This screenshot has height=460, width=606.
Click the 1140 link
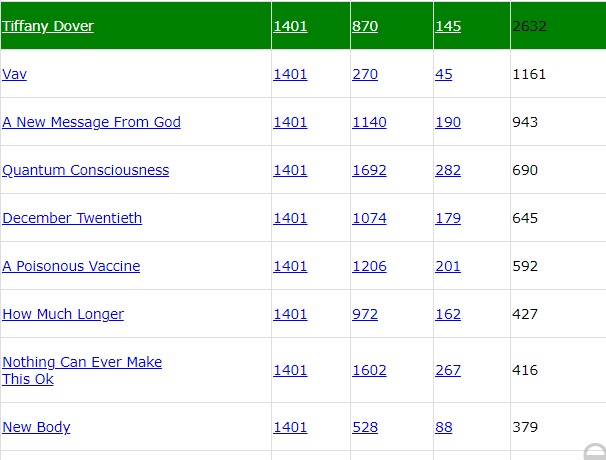coord(369,122)
